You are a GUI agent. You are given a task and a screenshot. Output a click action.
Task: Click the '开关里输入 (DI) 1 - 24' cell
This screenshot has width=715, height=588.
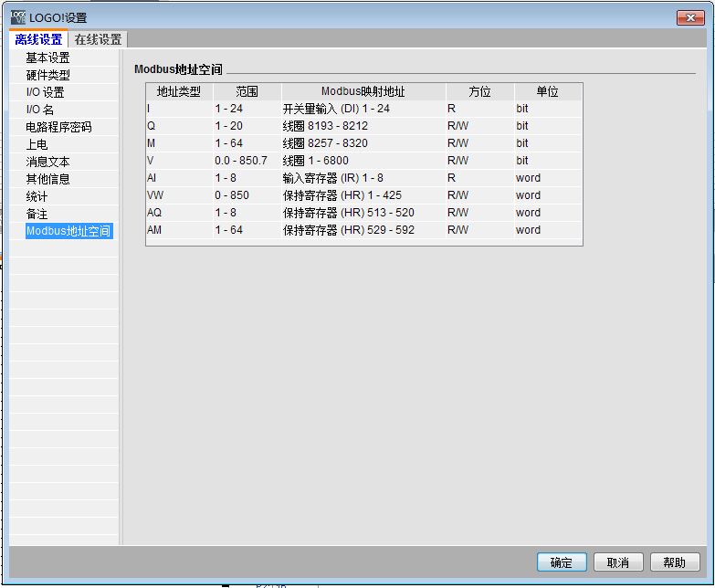click(x=363, y=109)
